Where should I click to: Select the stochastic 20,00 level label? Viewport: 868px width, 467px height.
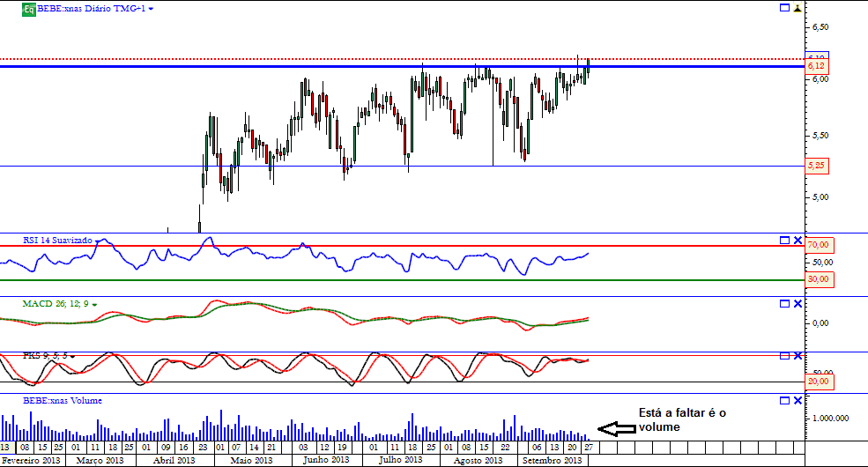tap(819, 382)
